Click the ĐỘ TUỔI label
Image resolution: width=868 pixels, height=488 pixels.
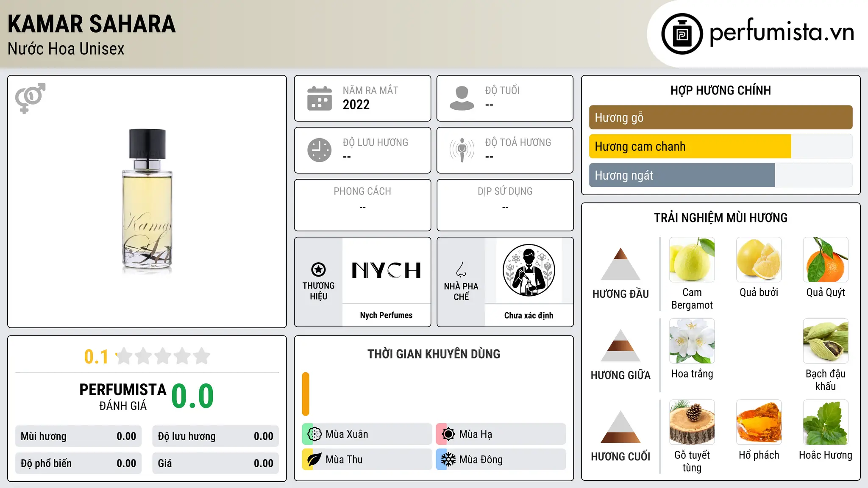click(502, 90)
